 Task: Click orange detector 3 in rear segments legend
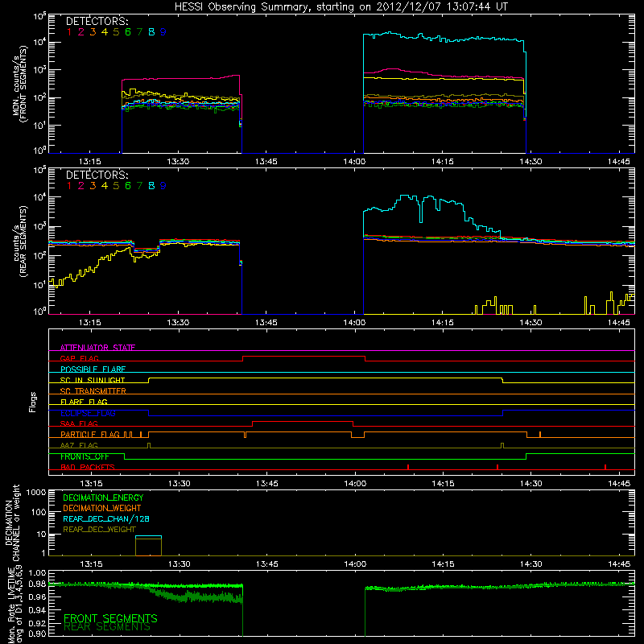93,186
